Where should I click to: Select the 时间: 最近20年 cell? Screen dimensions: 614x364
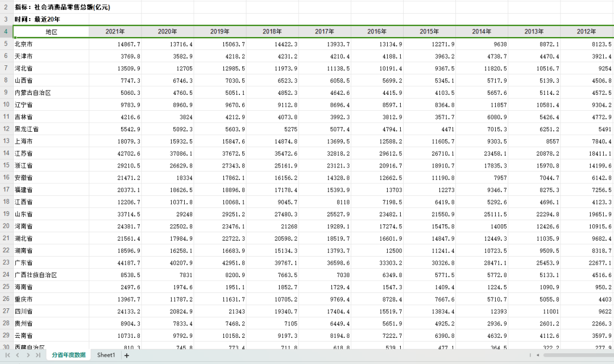[51, 19]
